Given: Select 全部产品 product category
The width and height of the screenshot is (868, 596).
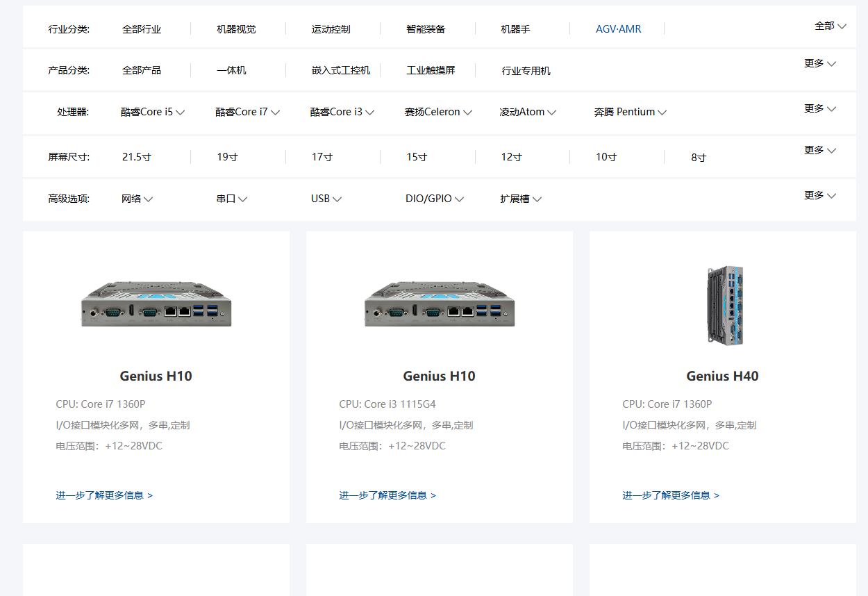Looking at the screenshot, I should 142,70.
